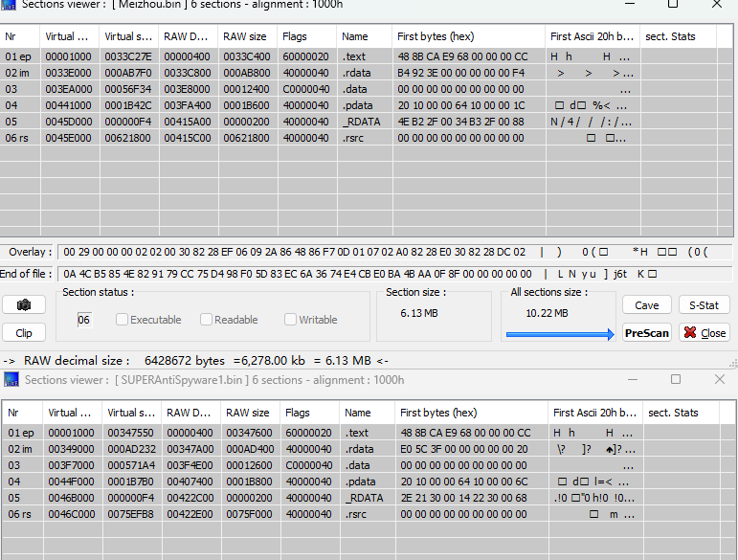Viewport: 738px width, 560px height.
Task: Click "01 ep" cell in Meizhou.bin window
Action: tap(18, 56)
